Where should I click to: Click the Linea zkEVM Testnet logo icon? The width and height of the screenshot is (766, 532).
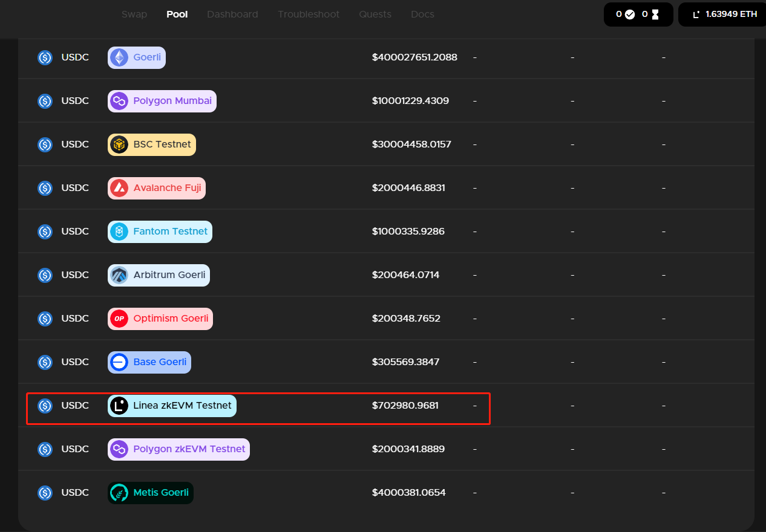[x=119, y=406]
